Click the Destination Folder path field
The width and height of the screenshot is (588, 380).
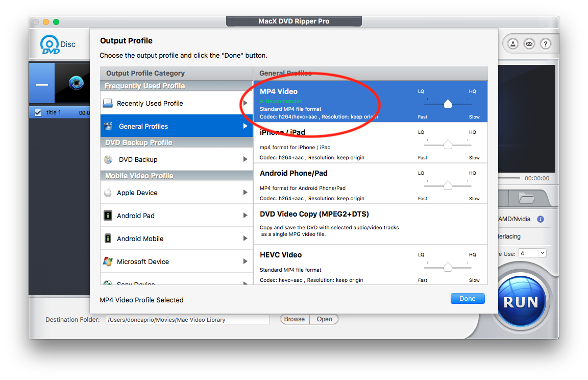[x=187, y=320]
